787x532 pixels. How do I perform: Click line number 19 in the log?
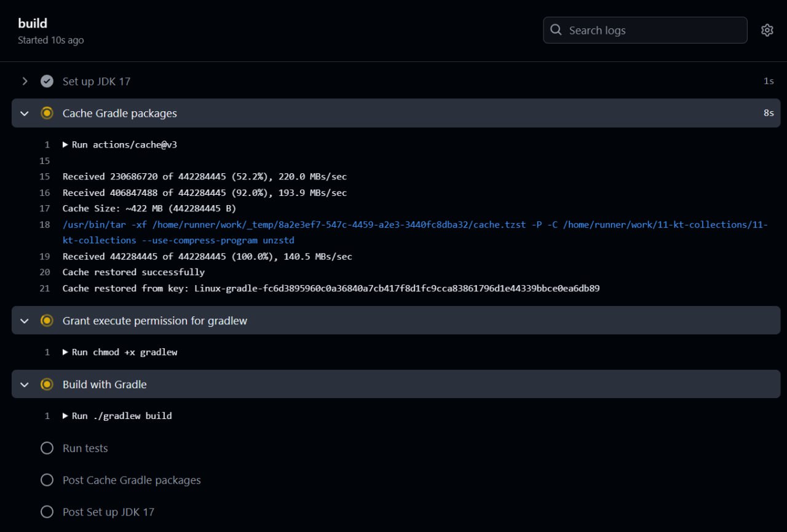coord(44,256)
